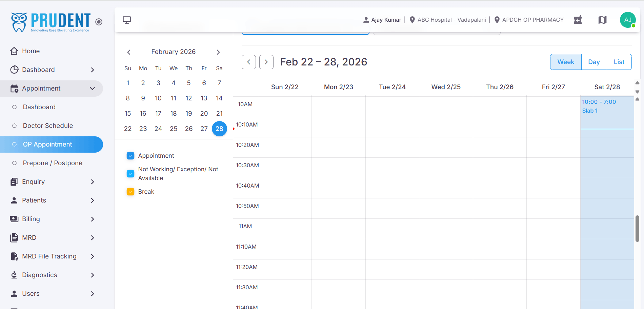Click the Home sidebar icon
Screen dimensions: 644x309
14,51
